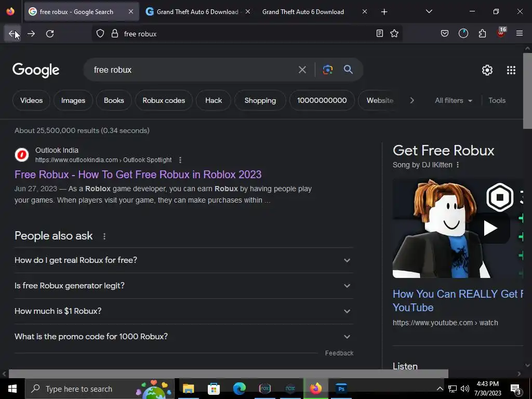Open Free Robux How To Get result link

tap(138, 175)
